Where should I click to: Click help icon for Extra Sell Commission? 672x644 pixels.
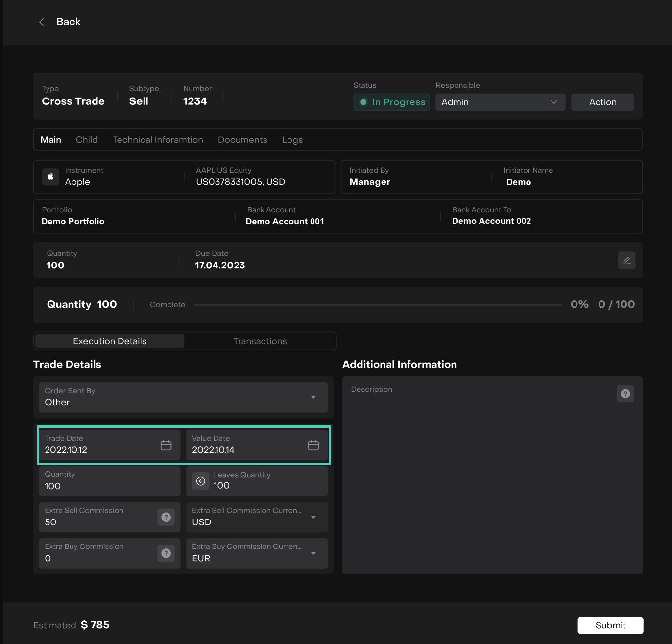click(166, 517)
